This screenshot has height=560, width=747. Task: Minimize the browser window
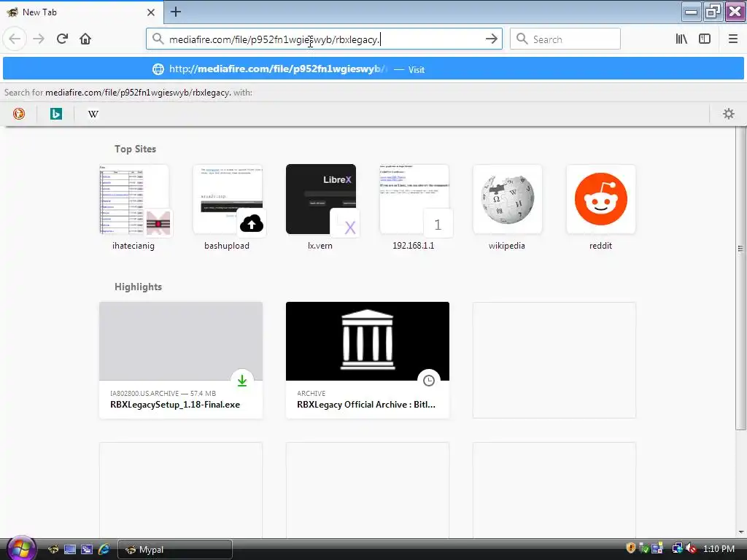[691, 12]
